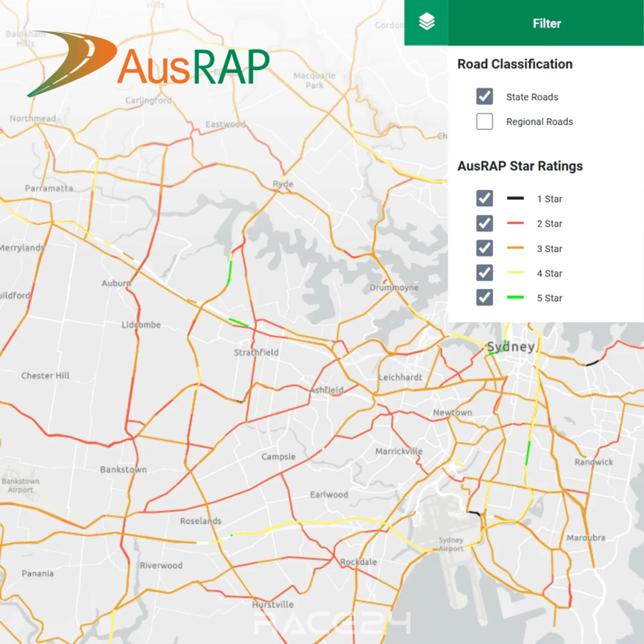Click the Bankstown suburb label
The width and height of the screenshot is (644, 644).
coord(123,469)
